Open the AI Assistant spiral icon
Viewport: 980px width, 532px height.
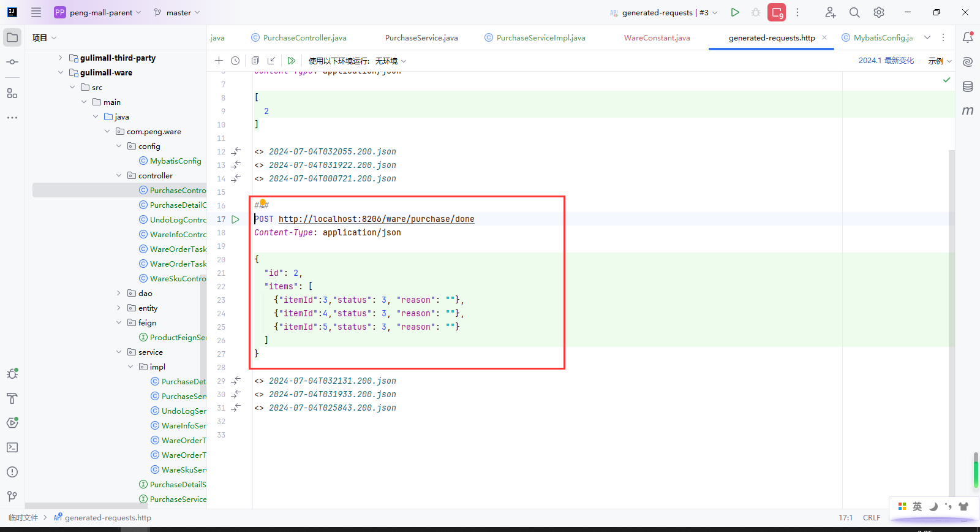coord(968,62)
